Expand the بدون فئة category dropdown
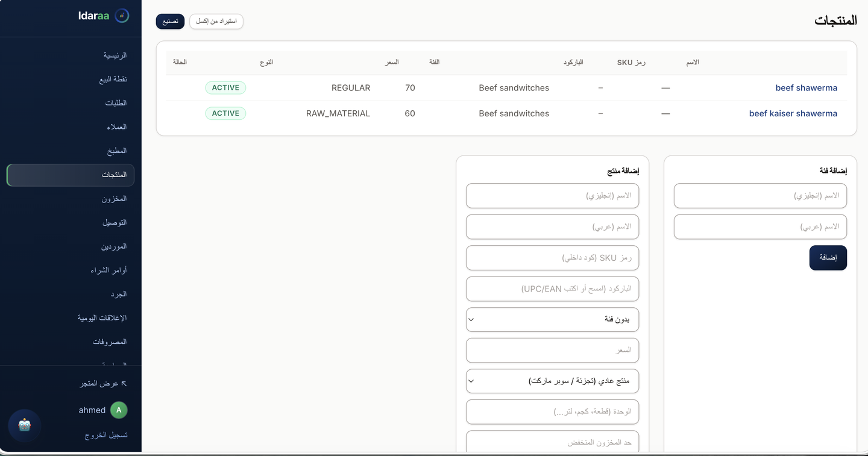The width and height of the screenshot is (868, 456). tap(552, 319)
